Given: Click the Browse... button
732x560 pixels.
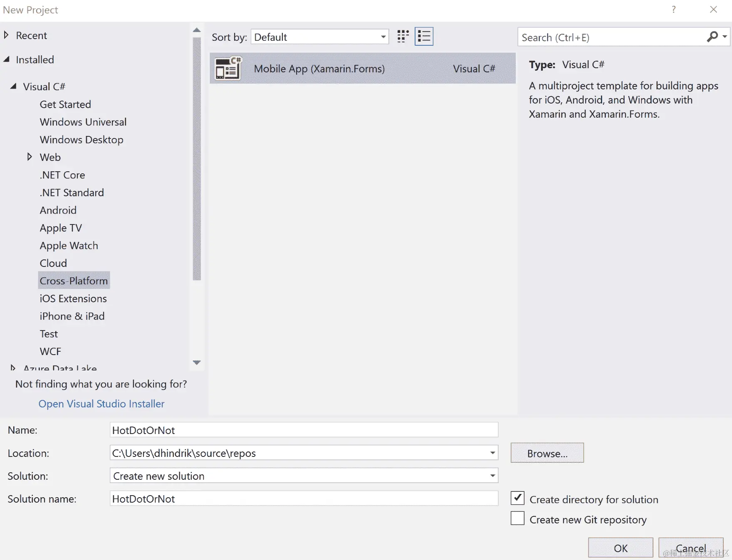Looking at the screenshot, I should coord(547,453).
